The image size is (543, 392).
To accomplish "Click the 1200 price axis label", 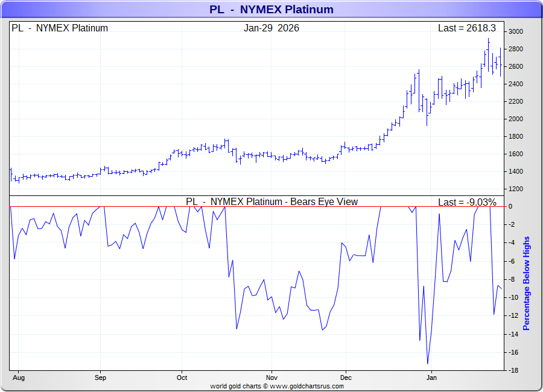I will tap(515, 189).
